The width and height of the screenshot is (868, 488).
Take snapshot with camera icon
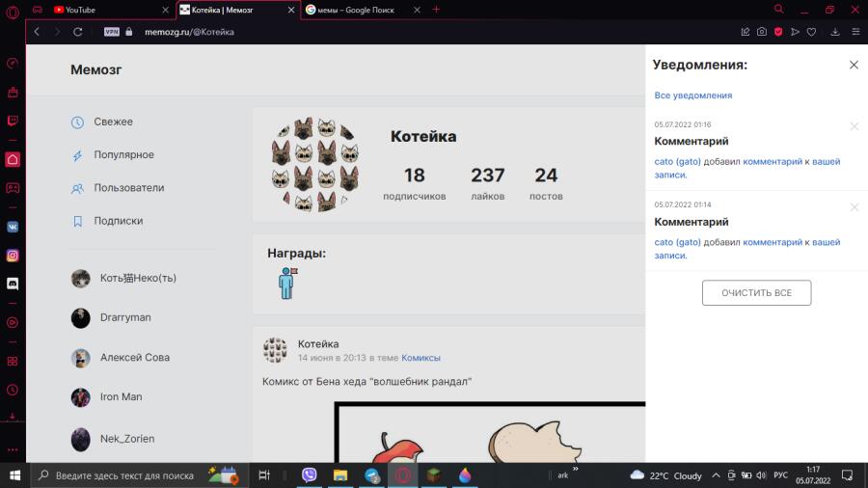[x=762, y=32]
